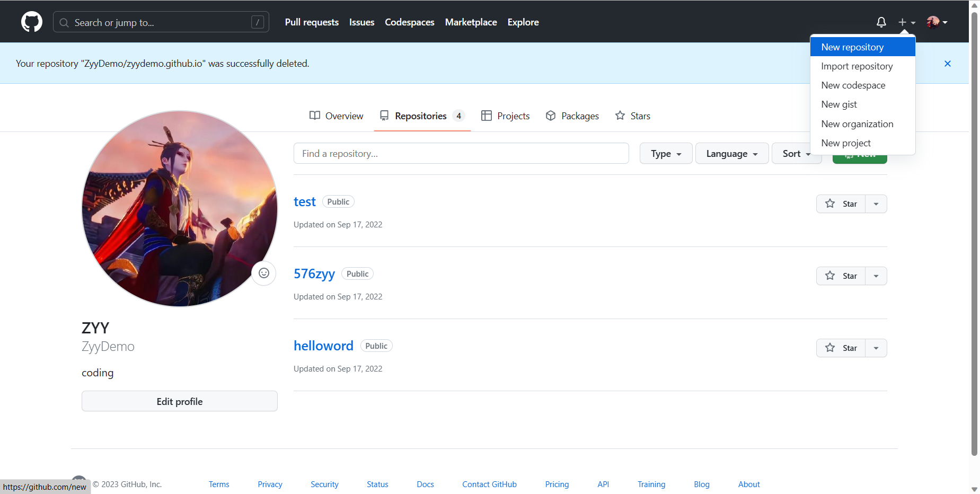Click the Edit profile button
Image resolution: width=980 pixels, height=494 pixels.
pos(180,401)
